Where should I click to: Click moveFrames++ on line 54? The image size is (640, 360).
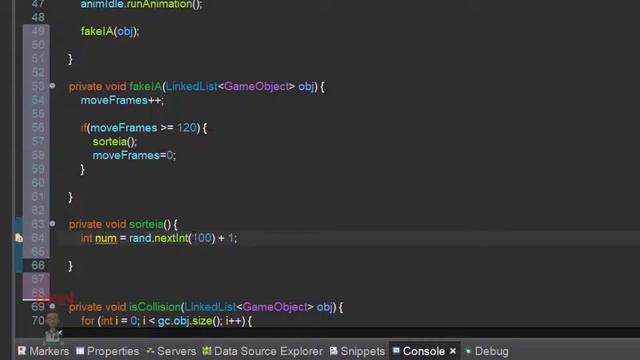pos(122,100)
